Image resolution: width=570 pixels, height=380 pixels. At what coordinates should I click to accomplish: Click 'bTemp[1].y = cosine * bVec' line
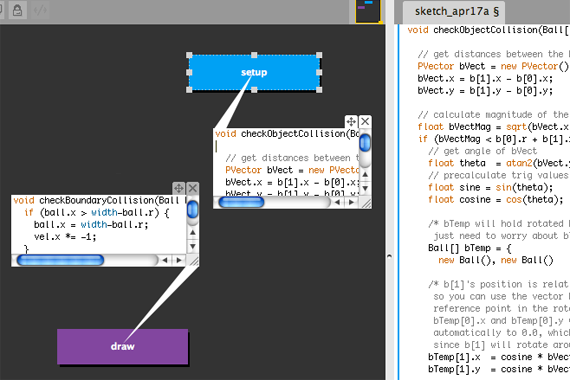499,369
